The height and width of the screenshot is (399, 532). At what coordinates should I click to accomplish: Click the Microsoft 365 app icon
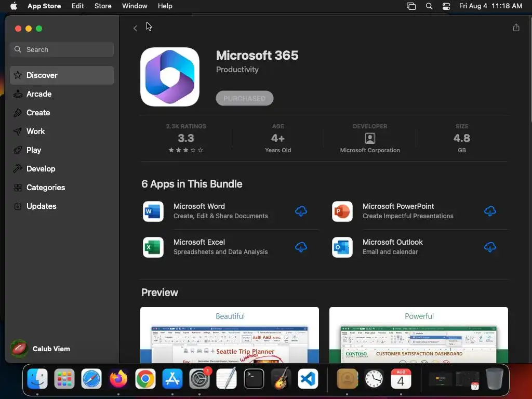(x=170, y=77)
